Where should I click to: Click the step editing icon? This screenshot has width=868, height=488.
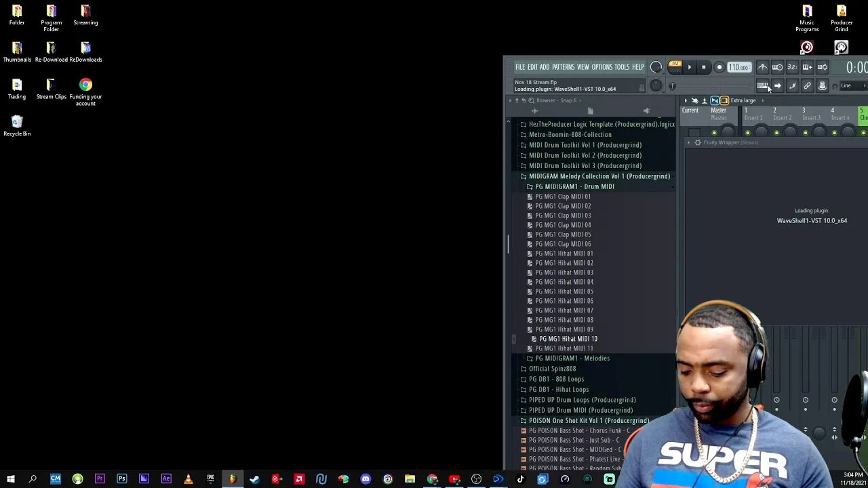[x=792, y=86]
